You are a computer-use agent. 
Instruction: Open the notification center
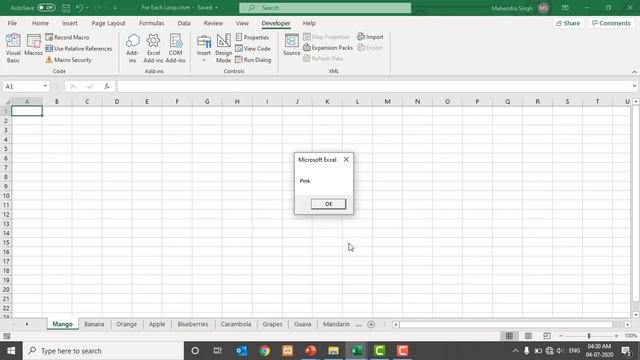[x=626, y=351]
